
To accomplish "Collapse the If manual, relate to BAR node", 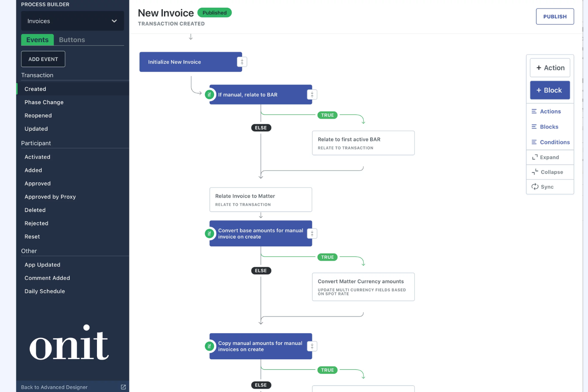I will [312, 95].
